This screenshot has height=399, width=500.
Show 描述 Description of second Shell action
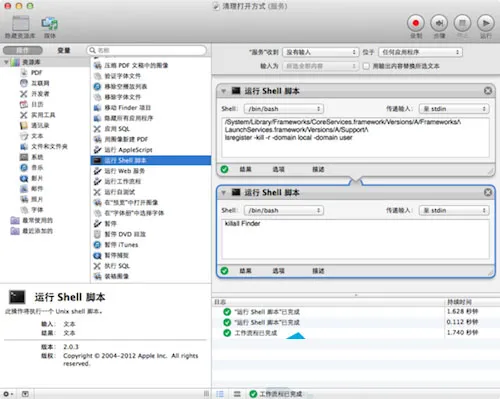coord(318,271)
